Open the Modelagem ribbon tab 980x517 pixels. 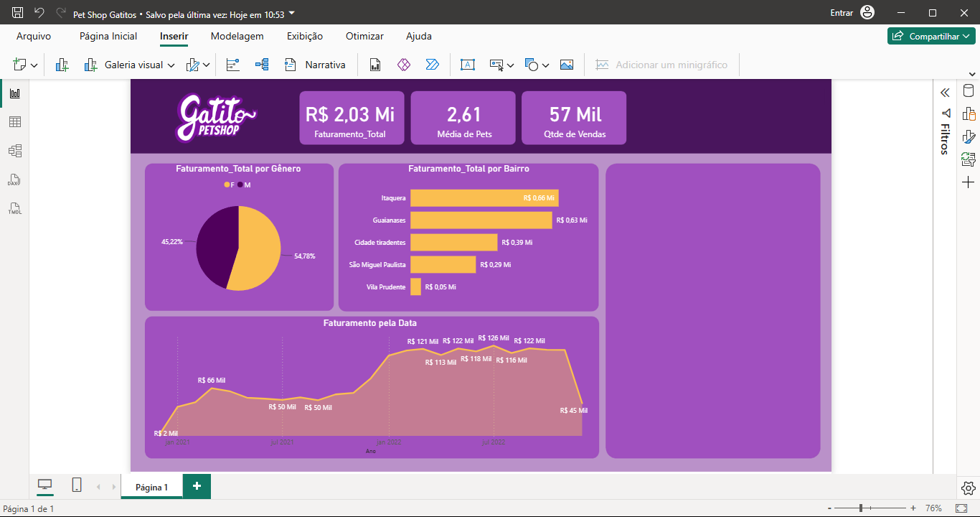(x=237, y=36)
